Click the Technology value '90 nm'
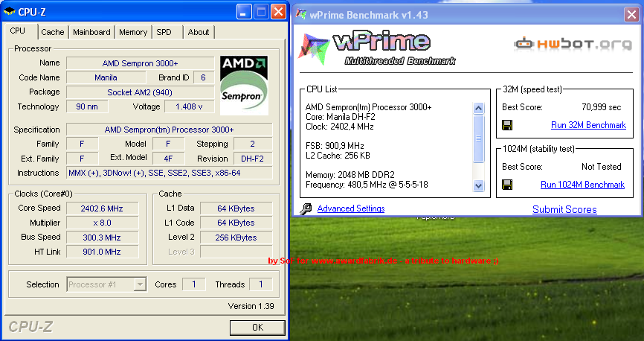Image resolution: width=644 pixels, height=341 pixels. coord(87,106)
